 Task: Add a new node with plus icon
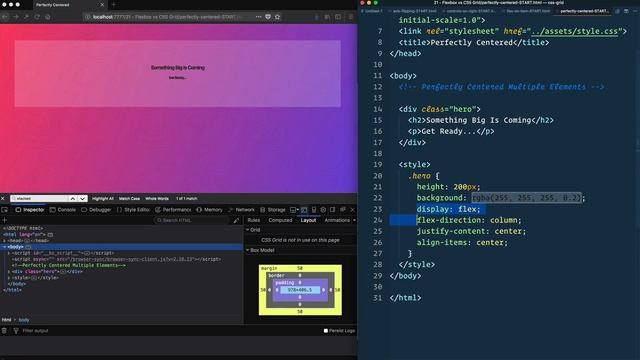coord(5,220)
